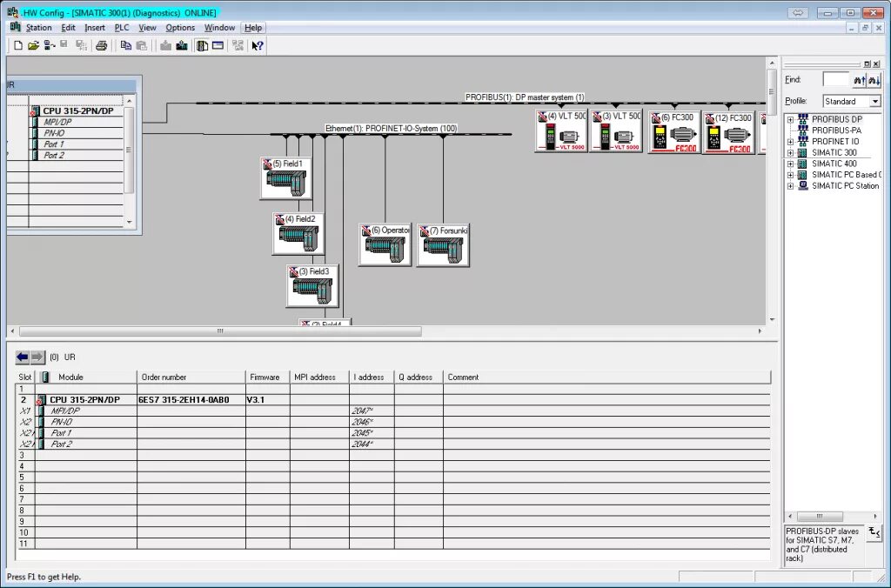Select the PN-IO row in slot table
Image resolution: width=891 pixels, height=588 pixels.
[393, 422]
